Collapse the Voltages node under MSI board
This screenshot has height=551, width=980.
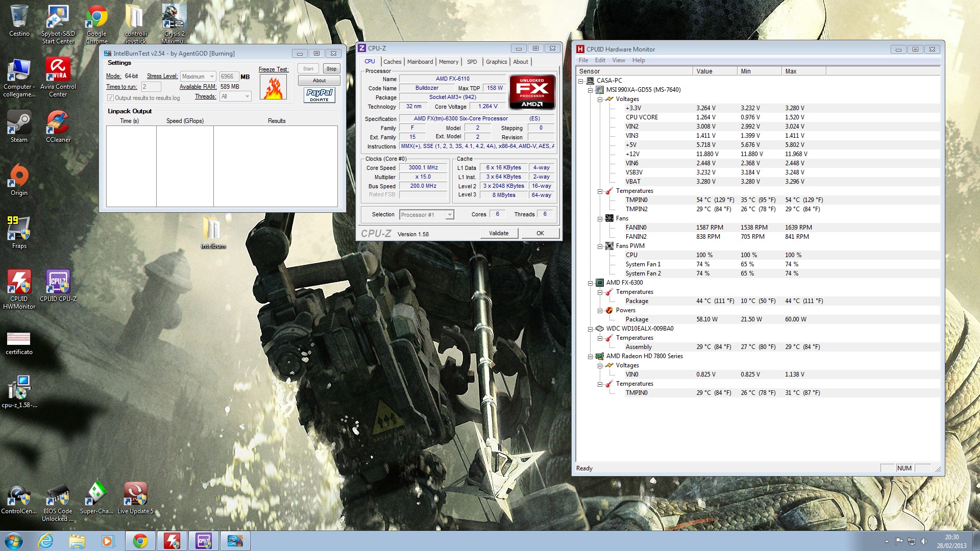click(x=600, y=99)
